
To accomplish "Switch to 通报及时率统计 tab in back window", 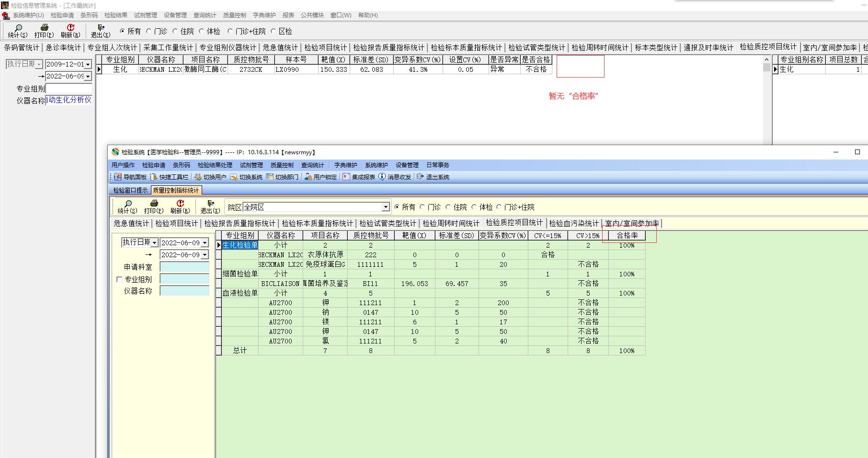I will point(708,47).
